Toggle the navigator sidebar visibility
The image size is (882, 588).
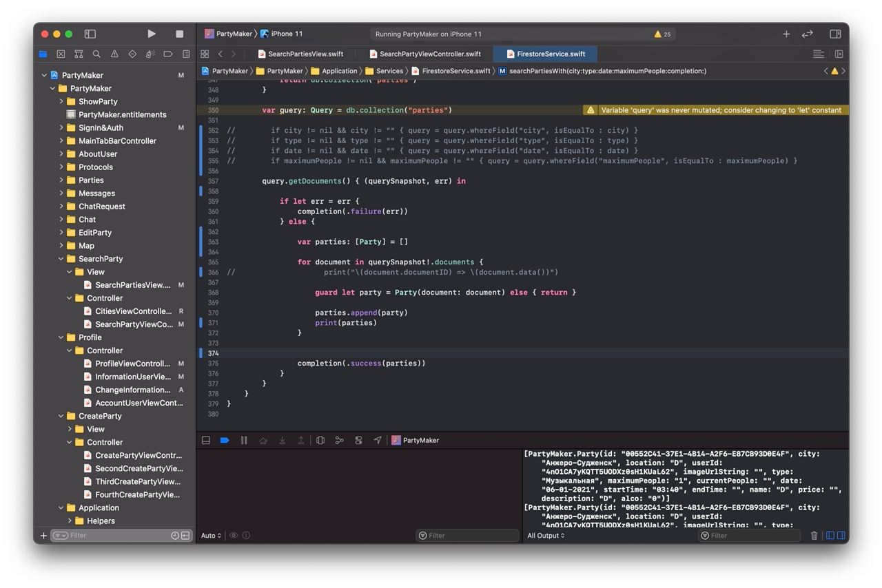[x=90, y=34]
